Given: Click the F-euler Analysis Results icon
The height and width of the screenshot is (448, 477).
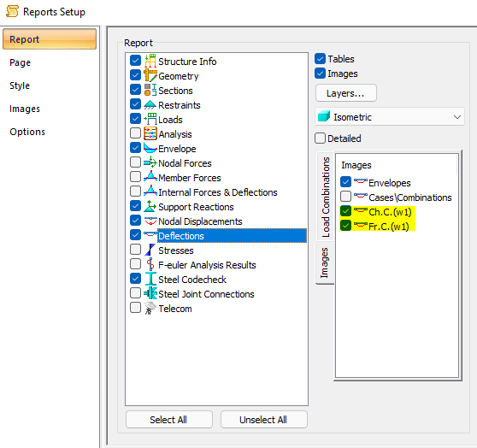Looking at the screenshot, I should coord(150,264).
